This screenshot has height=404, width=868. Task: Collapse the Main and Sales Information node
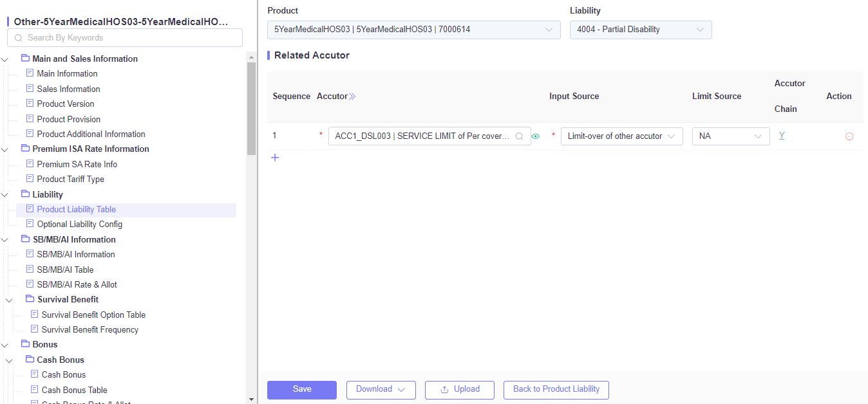pos(5,59)
